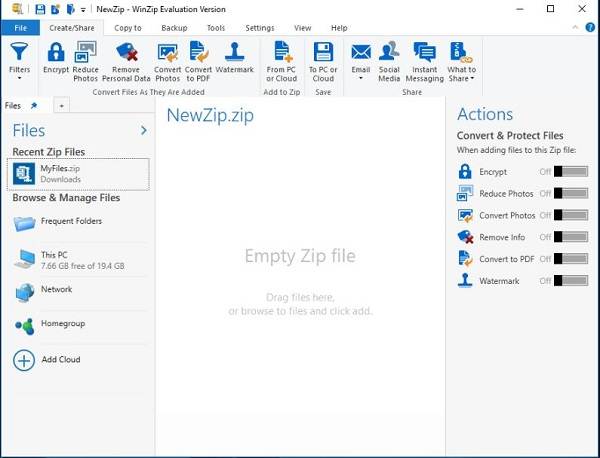Image resolution: width=600 pixels, height=458 pixels.
Task: Select Convert to PDF ribbon icon
Action: 198,52
